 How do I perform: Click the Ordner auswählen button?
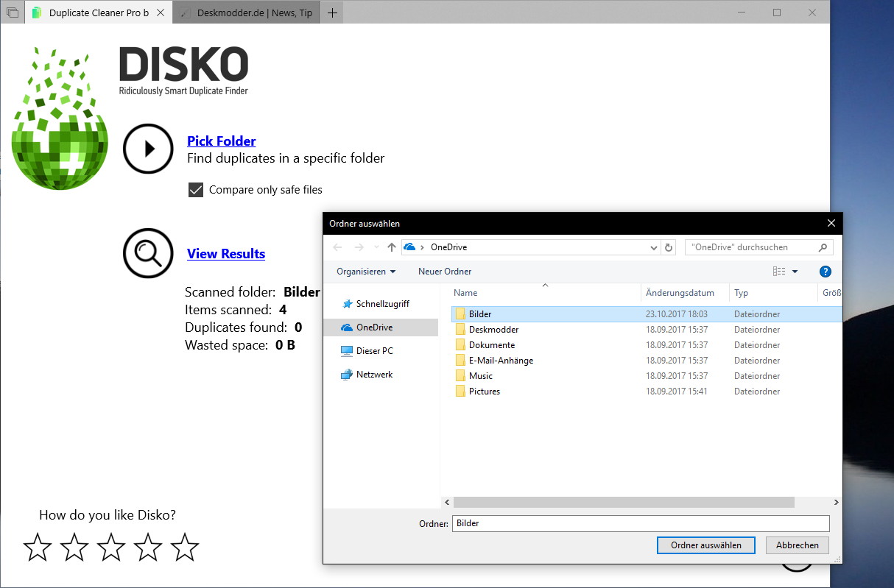pyautogui.click(x=705, y=545)
